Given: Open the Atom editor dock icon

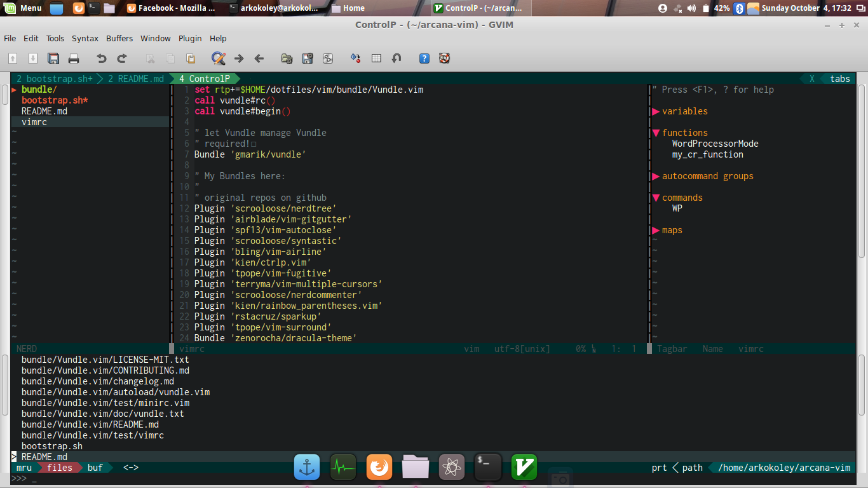Looking at the screenshot, I should coord(452,468).
